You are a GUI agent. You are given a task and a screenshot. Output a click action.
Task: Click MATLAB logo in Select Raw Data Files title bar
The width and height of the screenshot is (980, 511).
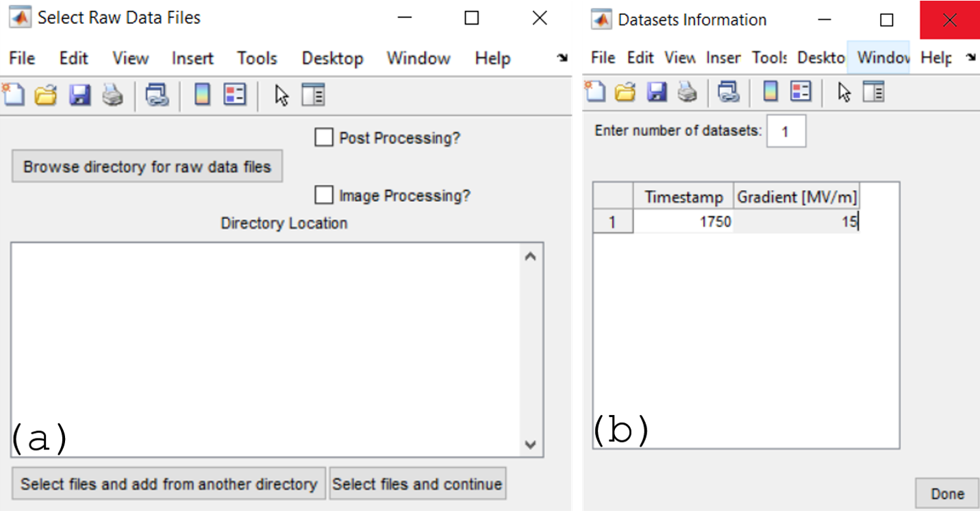coord(20,18)
